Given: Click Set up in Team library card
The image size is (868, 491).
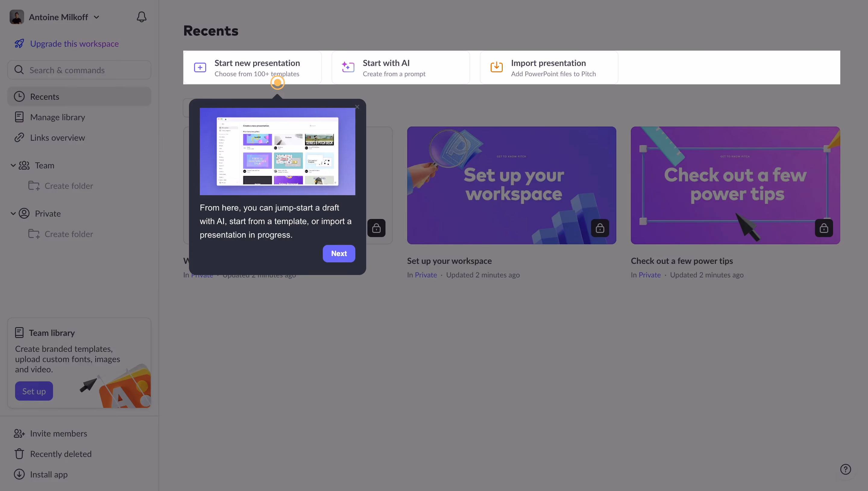Looking at the screenshot, I should pos(34,391).
